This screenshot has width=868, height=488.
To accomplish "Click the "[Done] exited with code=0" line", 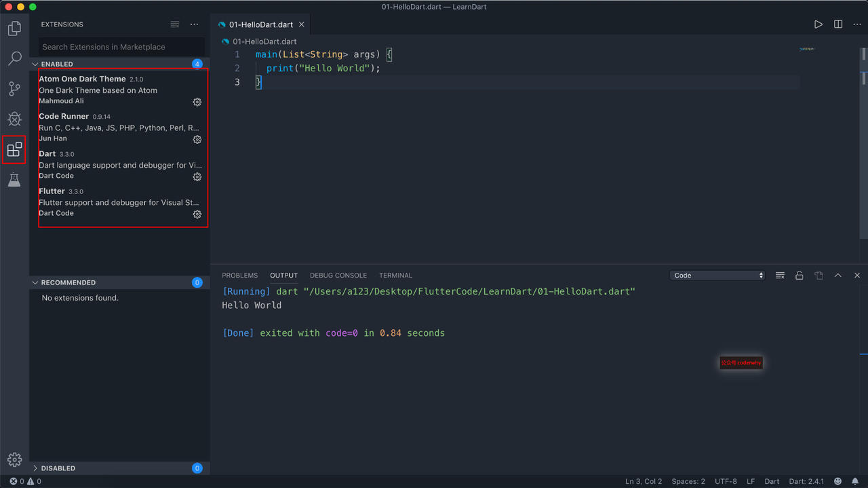I will click(x=334, y=333).
